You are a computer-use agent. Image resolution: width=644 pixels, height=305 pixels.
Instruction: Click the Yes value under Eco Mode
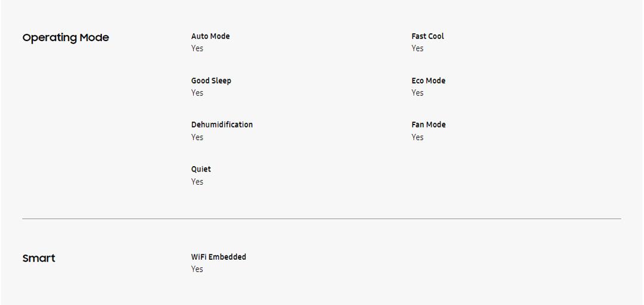417,93
